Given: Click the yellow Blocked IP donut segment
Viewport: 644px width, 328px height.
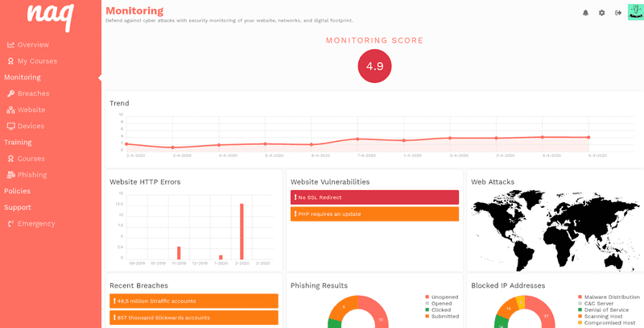Looking at the screenshot, I should click(x=520, y=301).
